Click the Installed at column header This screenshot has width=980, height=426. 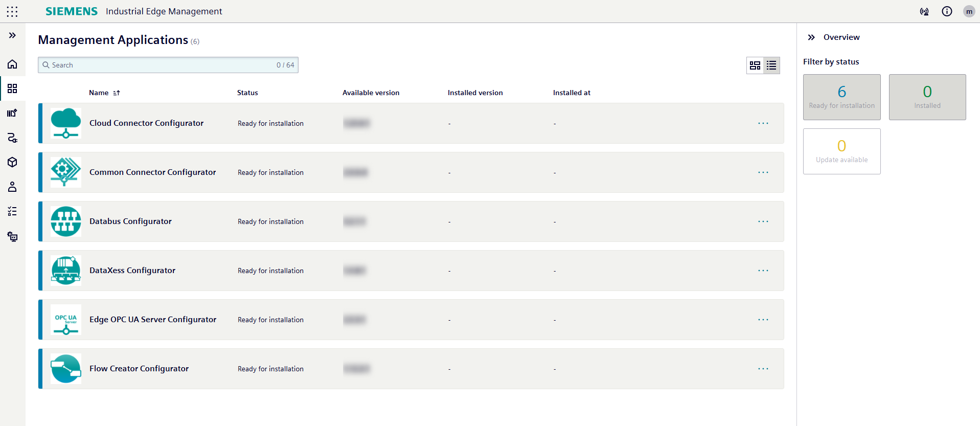(572, 93)
